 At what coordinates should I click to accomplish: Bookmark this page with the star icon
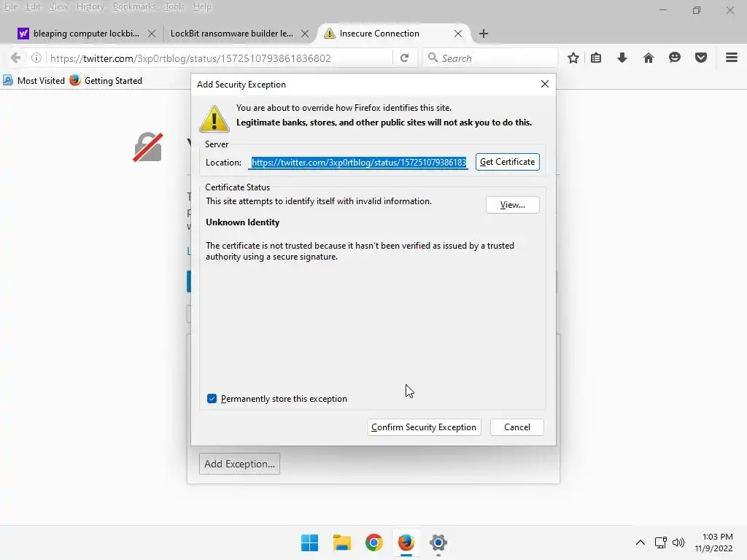coord(573,58)
